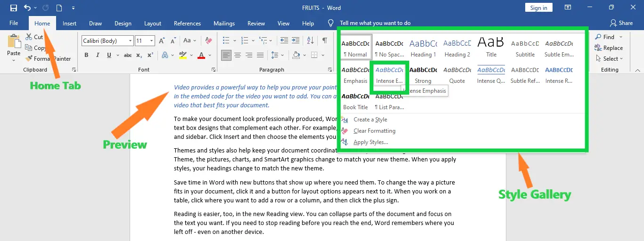Select the Quote style thumbnail

click(457, 73)
